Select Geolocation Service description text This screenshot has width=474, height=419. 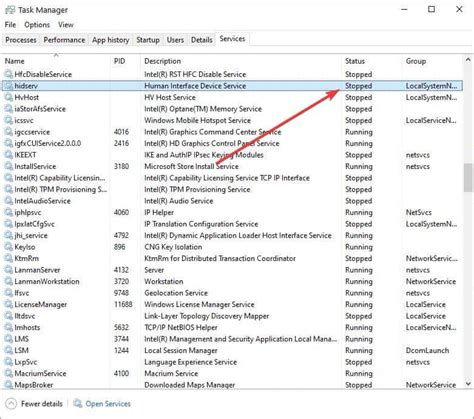(x=176, y=293)
